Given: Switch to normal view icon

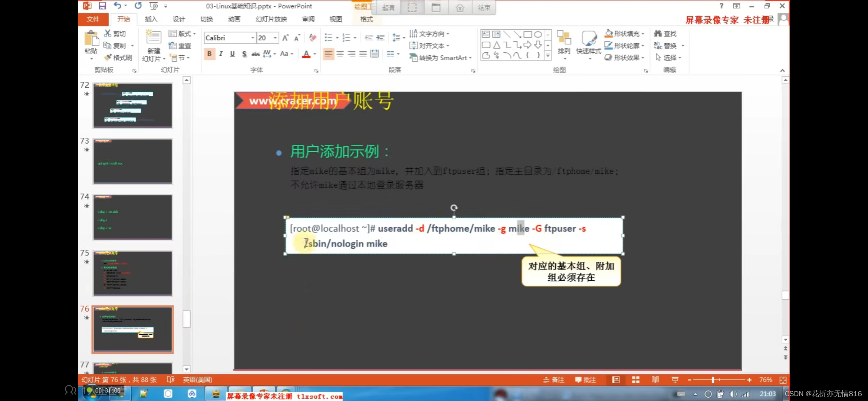Looking at the screenshot, I should tap(616, 379).
